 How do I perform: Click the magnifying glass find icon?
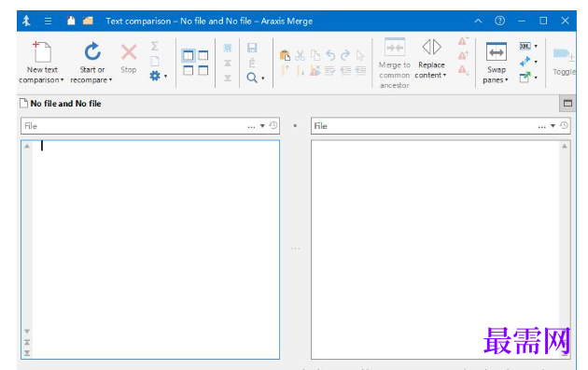click(x=252, y=78)
